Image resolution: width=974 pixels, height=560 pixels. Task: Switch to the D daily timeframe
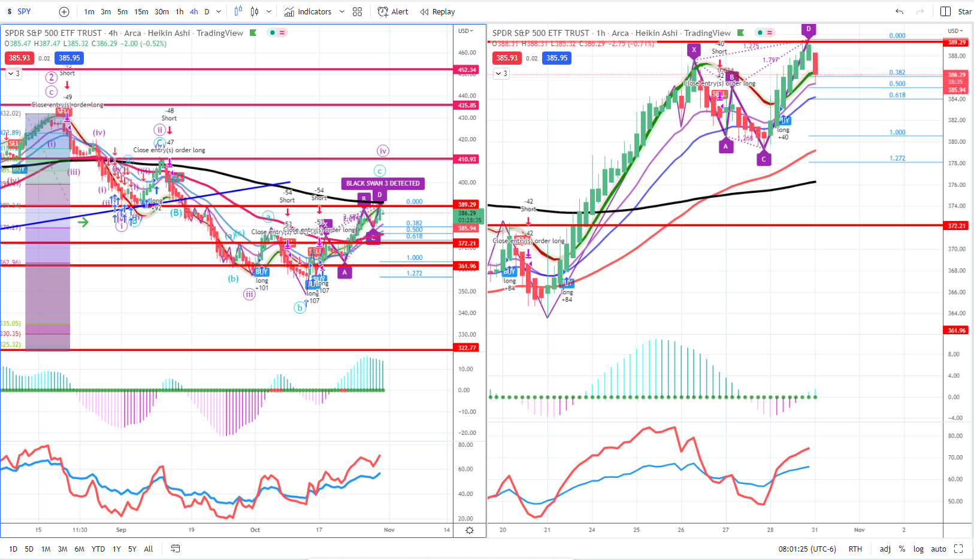point(207,11)
